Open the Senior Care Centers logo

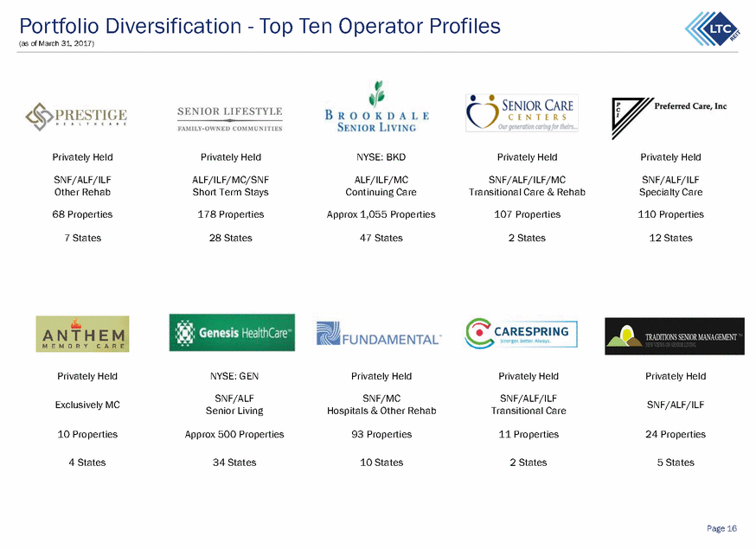click(x=522, y=112)
